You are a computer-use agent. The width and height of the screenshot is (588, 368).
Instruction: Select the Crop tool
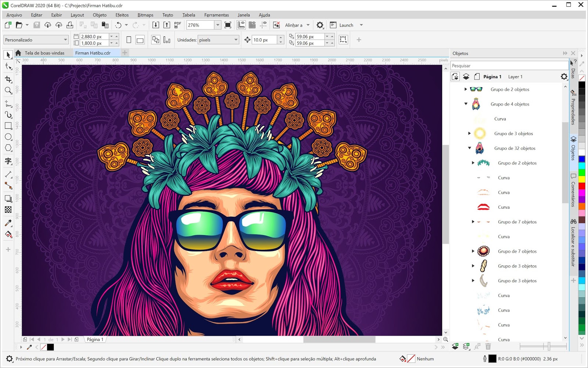[8, 79]
